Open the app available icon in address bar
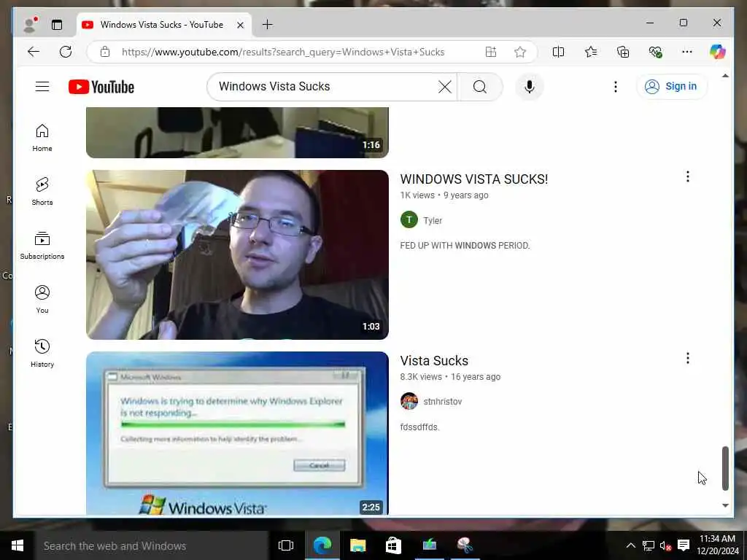This screenshot has width=747, height=560. tap(491, 52)
